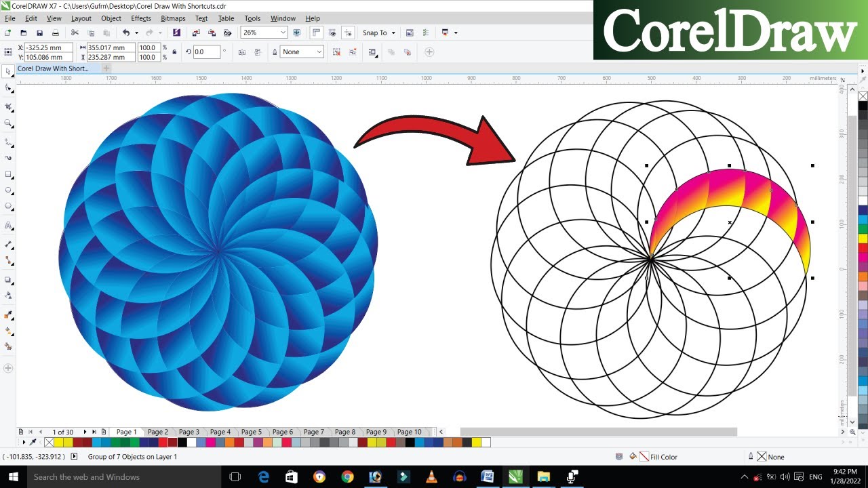Viewport: 868px width, 488px height.
Task: Toggle Show Rulers button
Action: click(317, 33)
